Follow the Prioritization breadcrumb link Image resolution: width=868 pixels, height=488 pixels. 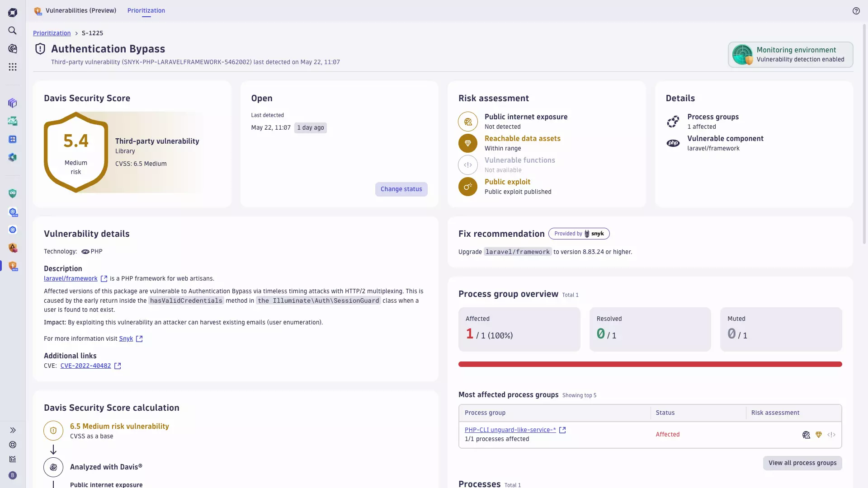(x=52, y=33)
